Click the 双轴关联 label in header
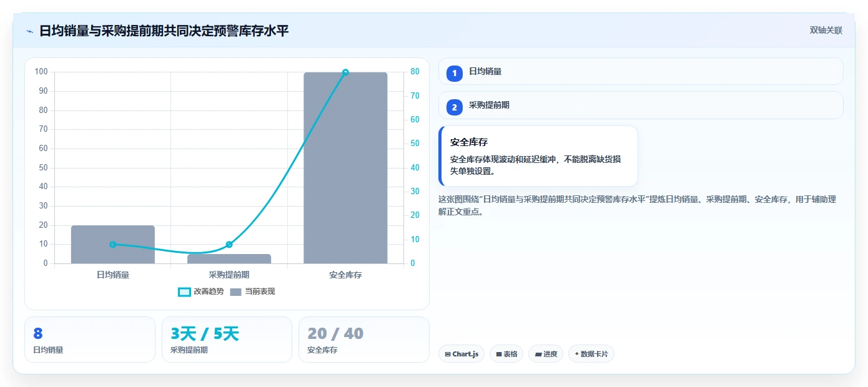 (x=826, y=31)
